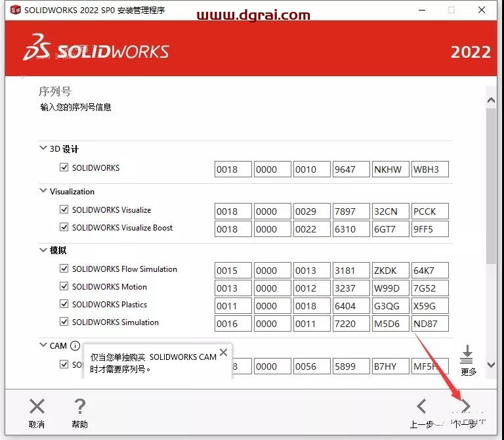
Task: Click the vertical scrollbar thumb
Action: (491, 187)
